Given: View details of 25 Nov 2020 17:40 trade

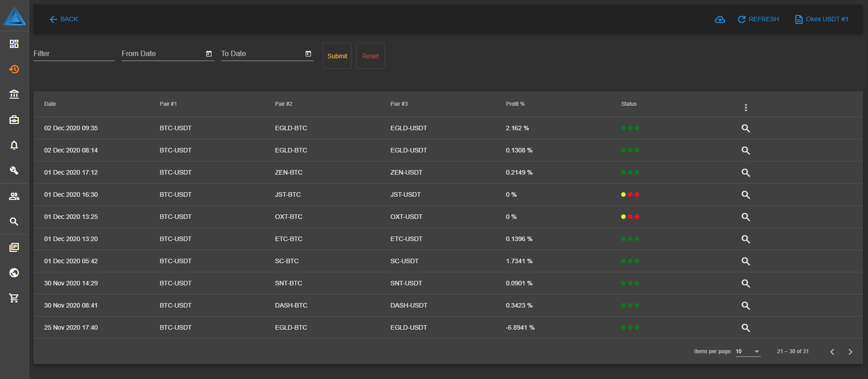Looking at the screenshot, I should click(745, 328).
